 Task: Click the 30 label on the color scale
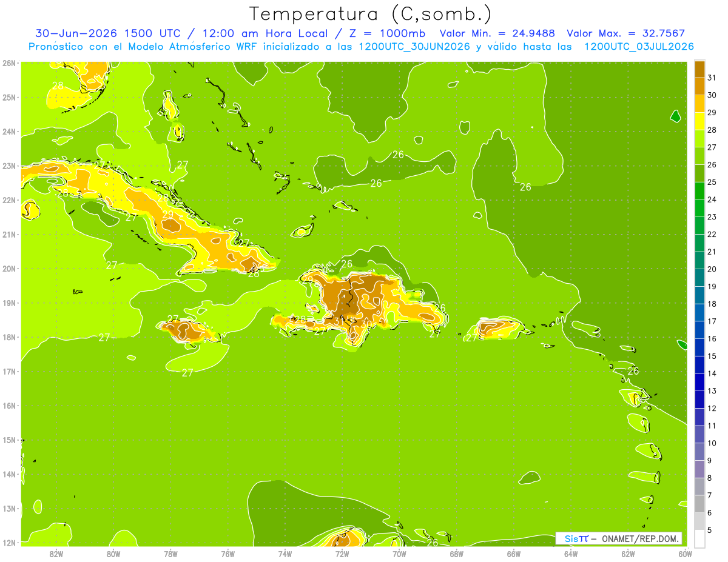(x=712, y=95)
